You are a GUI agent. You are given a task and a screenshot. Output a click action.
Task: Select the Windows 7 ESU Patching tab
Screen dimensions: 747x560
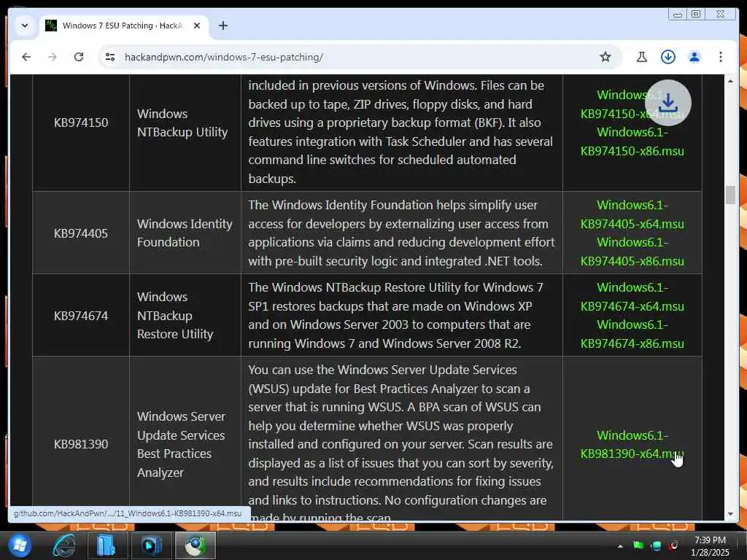(122, 26)
